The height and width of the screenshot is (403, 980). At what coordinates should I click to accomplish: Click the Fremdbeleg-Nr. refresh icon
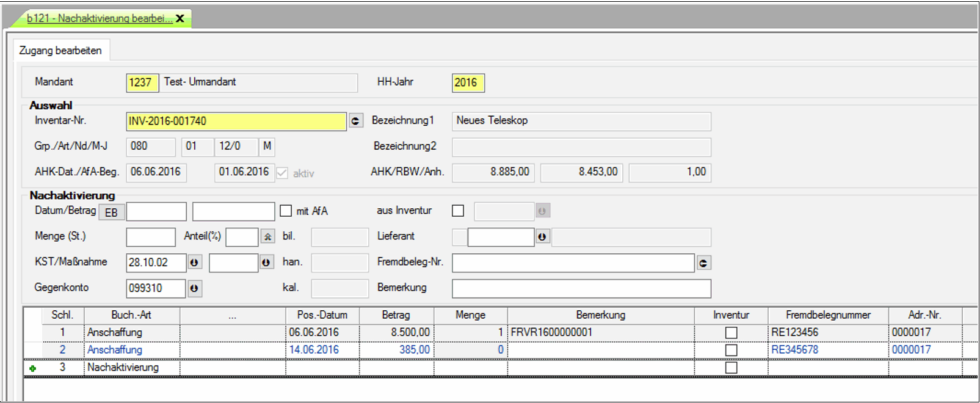pos(703,263)
